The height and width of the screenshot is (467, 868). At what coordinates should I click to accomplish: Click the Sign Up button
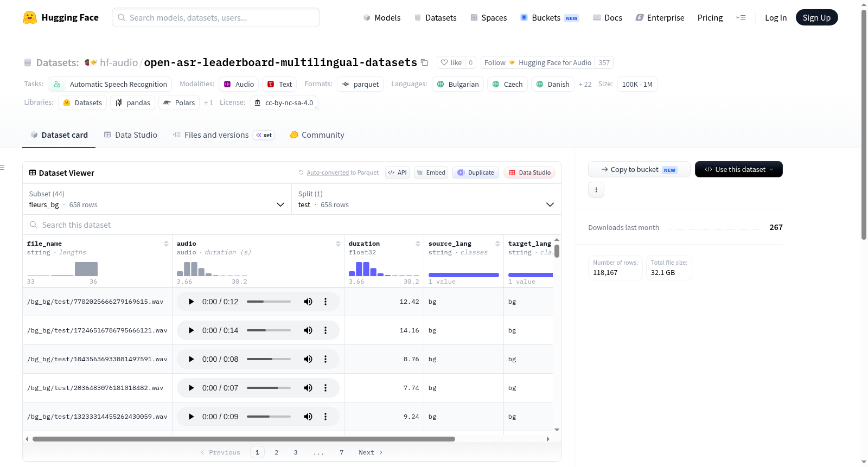(816, 17)
